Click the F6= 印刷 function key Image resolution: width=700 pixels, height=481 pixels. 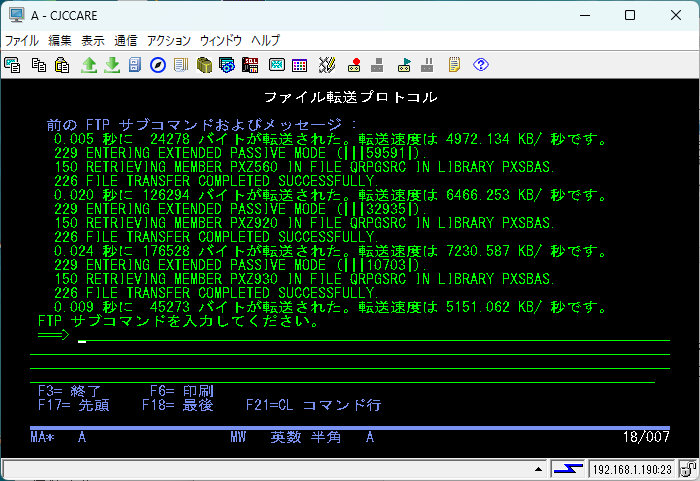coord(182,391)
